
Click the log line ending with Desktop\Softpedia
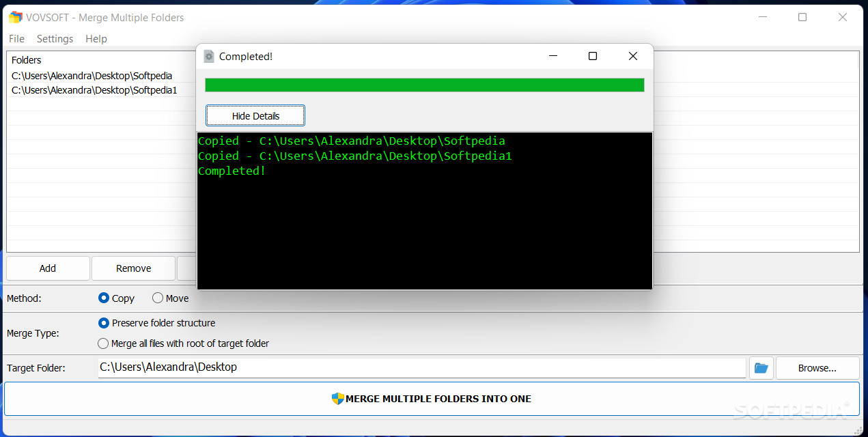[352, 141]
